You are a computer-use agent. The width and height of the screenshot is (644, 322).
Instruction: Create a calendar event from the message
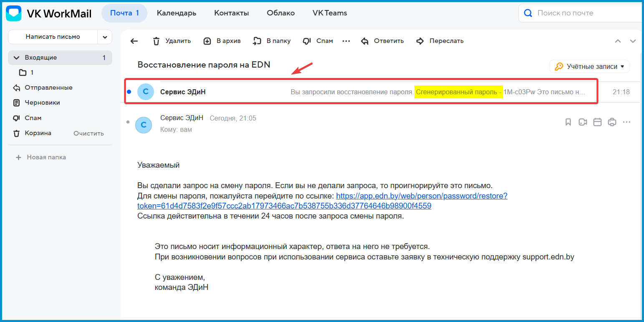[597, 122]
